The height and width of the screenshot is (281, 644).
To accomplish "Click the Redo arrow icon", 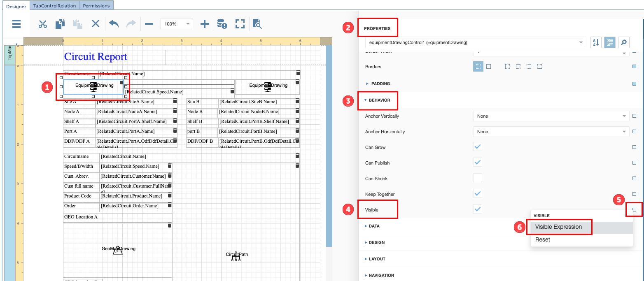I will click(x=131, y=24).
